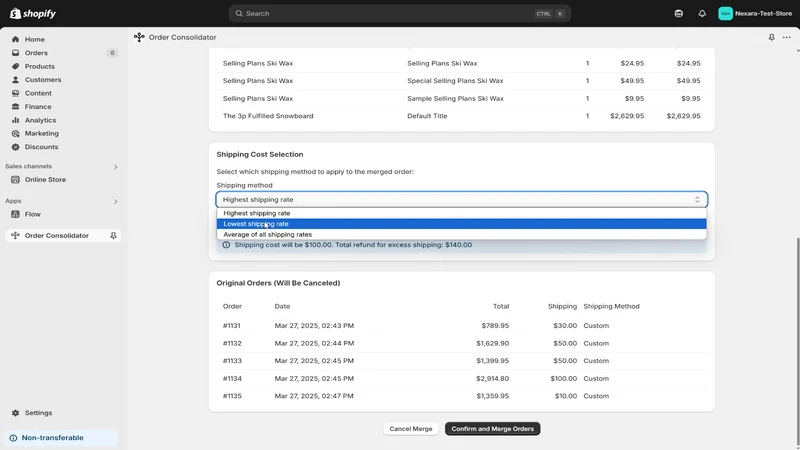Image resolution: width=800 pixels, height=450 pixels.
Task: Click The 3p Fulfilled Snowboard item
Action: (268, 116)
